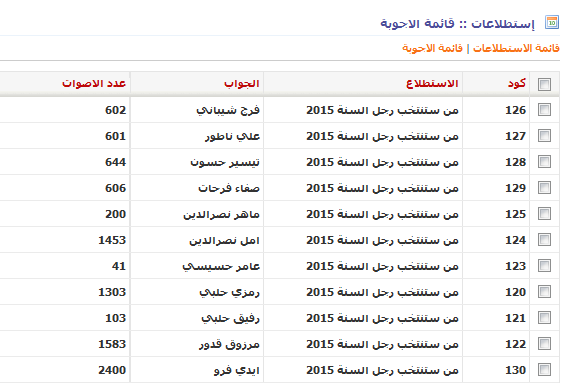Click the answer مرزوق قدور
Image resolution: width=568 pixels, height=389 pixels.
pyautogui.click(x=229, y=344)
